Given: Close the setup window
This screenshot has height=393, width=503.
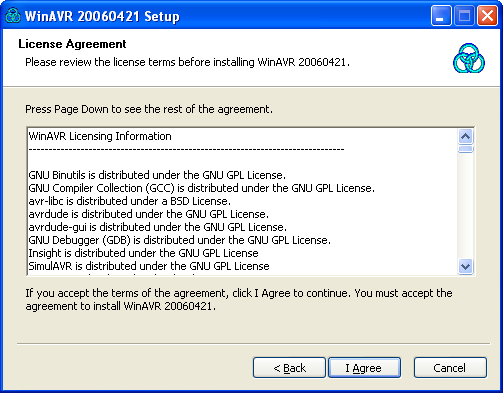Looking at the screenshot, I should point(487,15).
